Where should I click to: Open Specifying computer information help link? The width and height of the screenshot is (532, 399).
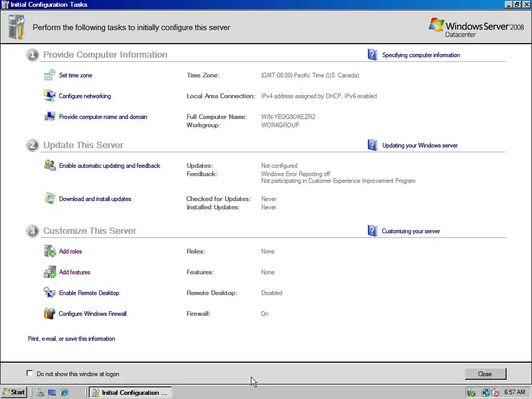point(421,55)
